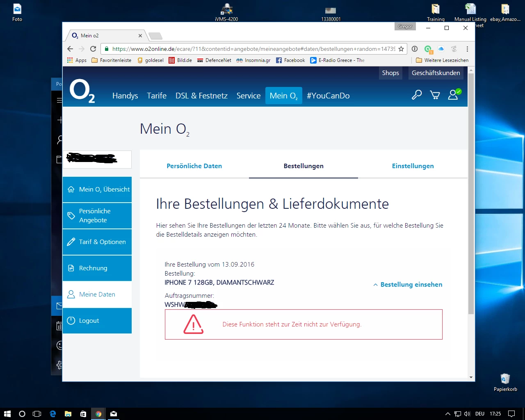Image resolution: width=525 pixels, height=420 pixels.
Task: Open the Windows Store taskbar icon
Action: (x=83, y=414)
